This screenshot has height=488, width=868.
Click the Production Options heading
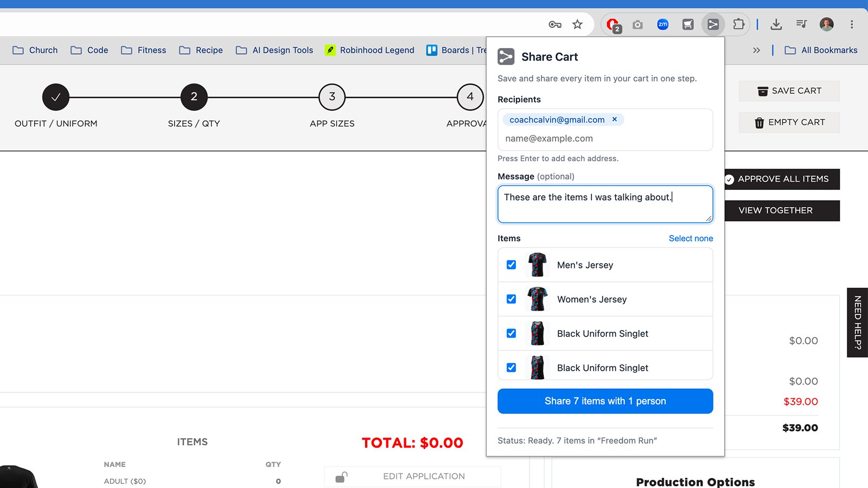pos(695,481)
